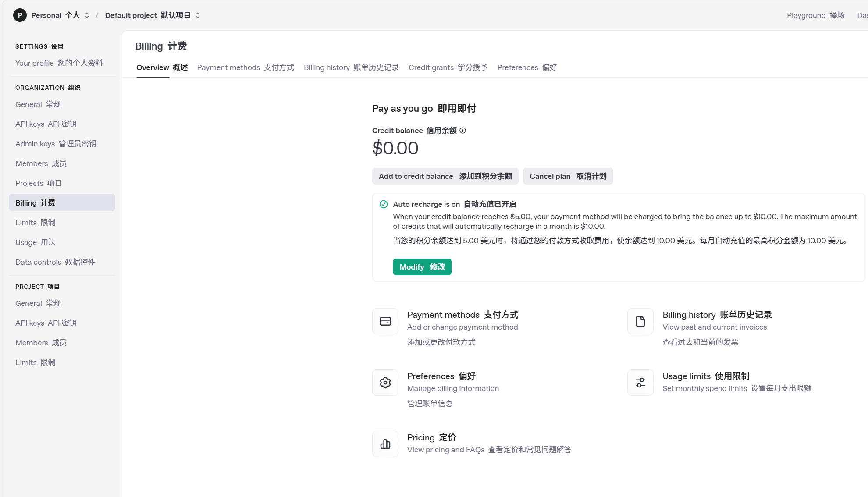Click the green Modify button
The width and height of the screenshot is (868, 497).
(x=422, y=267)
